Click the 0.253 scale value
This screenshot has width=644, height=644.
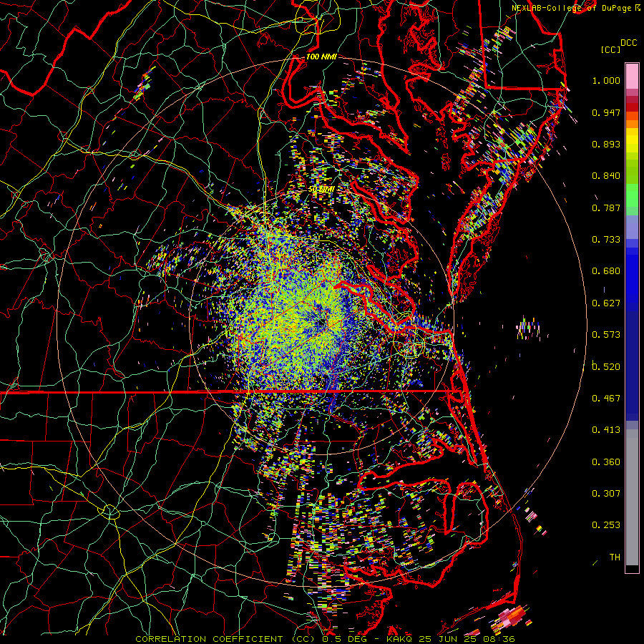point(606,525)
